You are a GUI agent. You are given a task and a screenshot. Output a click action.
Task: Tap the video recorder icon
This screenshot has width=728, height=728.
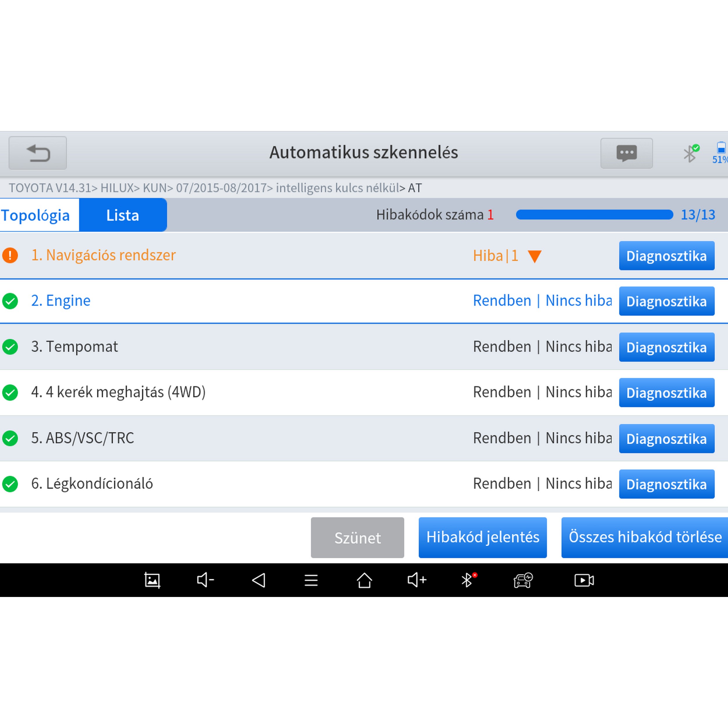click(x=584, y=580)
